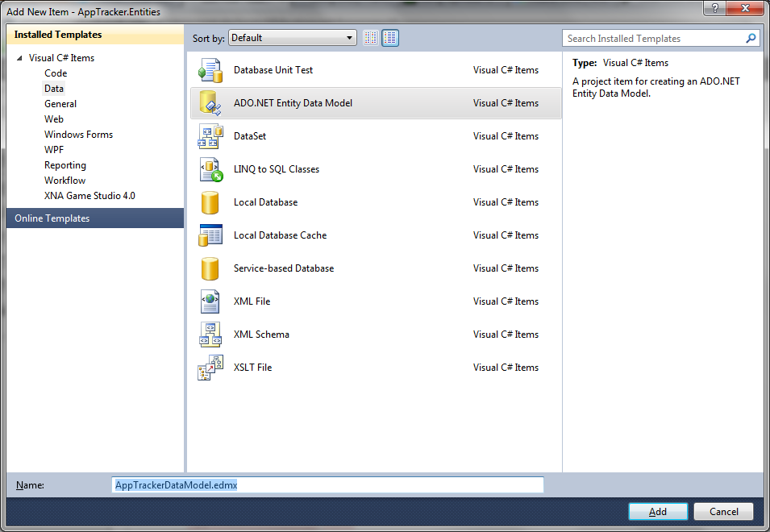Click the Database Unit Test label

pyautogui.click(x=273, y=70)
